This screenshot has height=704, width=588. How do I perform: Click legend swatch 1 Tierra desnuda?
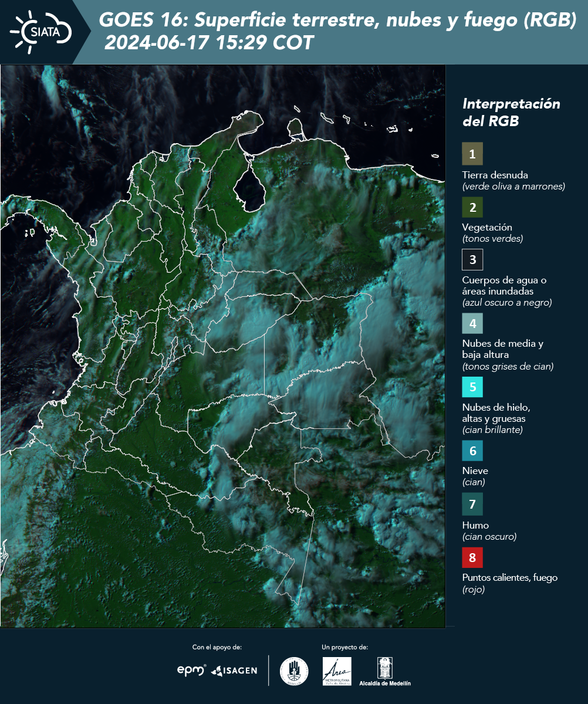tap(472, 154)
